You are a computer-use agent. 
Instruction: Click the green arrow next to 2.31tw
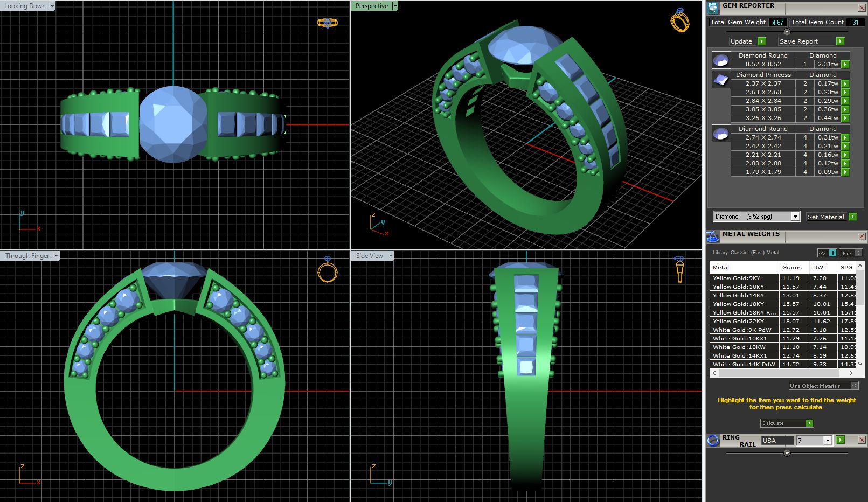click(845, 64)
